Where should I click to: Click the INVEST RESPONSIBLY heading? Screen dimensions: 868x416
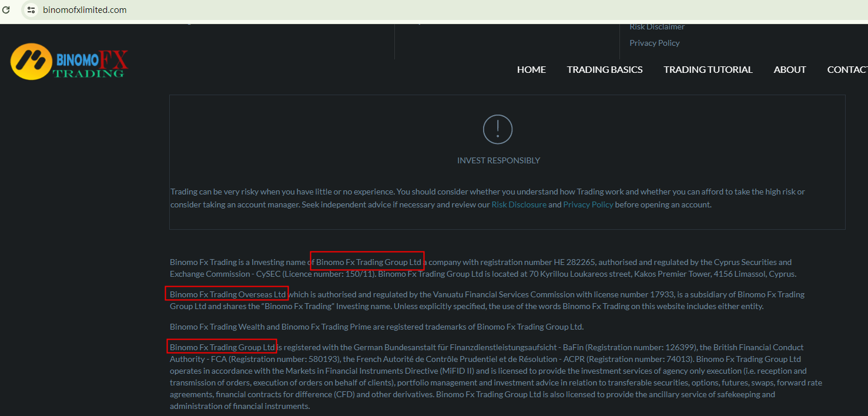[x=498, y=160]
